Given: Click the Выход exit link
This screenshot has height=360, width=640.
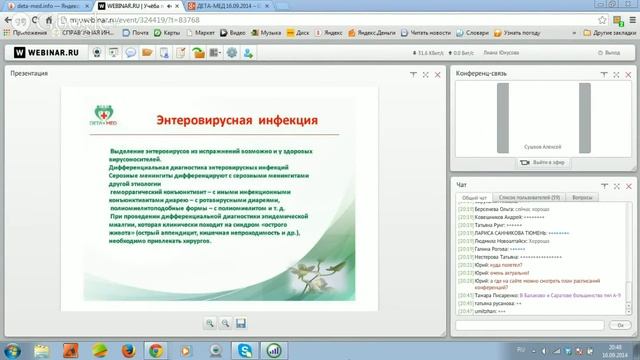Looking at the screenshot, I should (x=609, y=53).
